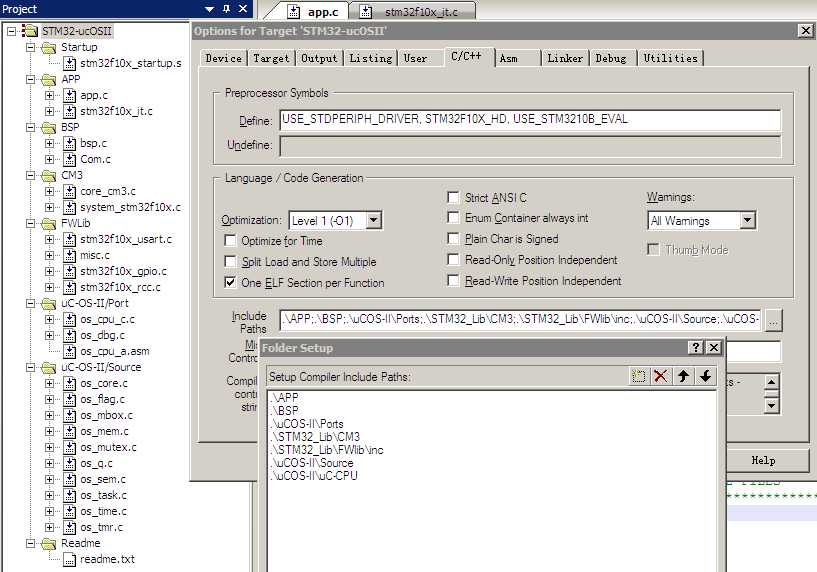Click the app.c file icon in the tree
This screenshot has height=572, width=817.
tap(69, 95)
